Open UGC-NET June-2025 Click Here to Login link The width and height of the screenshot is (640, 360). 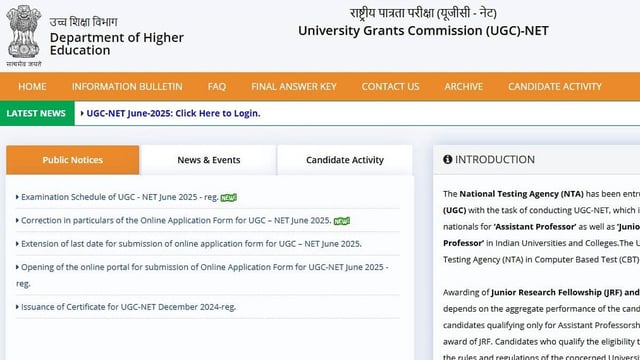[x=173, y=113]
